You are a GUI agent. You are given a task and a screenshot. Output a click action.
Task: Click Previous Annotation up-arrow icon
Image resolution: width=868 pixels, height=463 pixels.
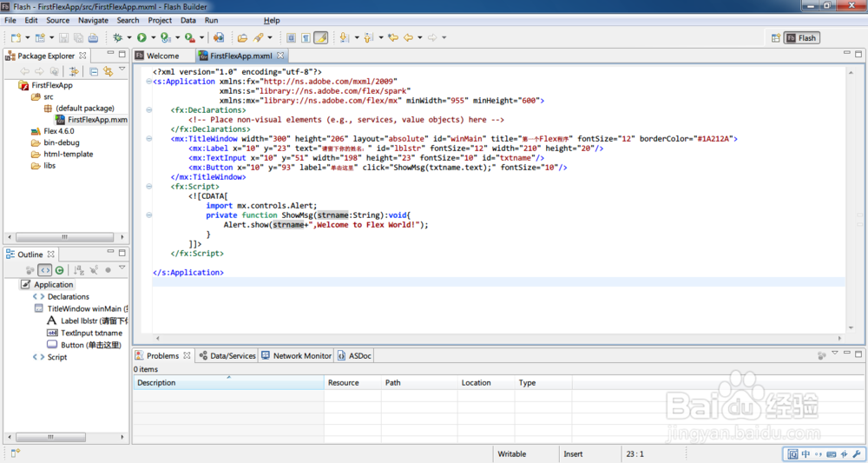(x=369, y=37)
